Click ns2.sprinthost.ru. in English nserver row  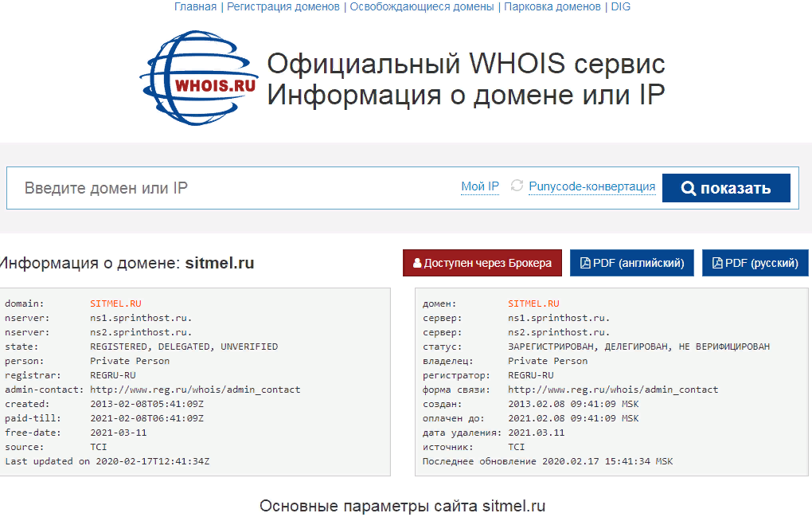(141, 332)
